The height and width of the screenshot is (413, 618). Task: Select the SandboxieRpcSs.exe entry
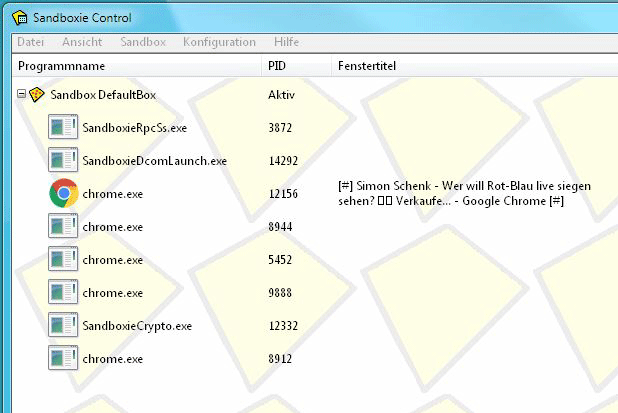pyautogui.click(x=134, y=128)
